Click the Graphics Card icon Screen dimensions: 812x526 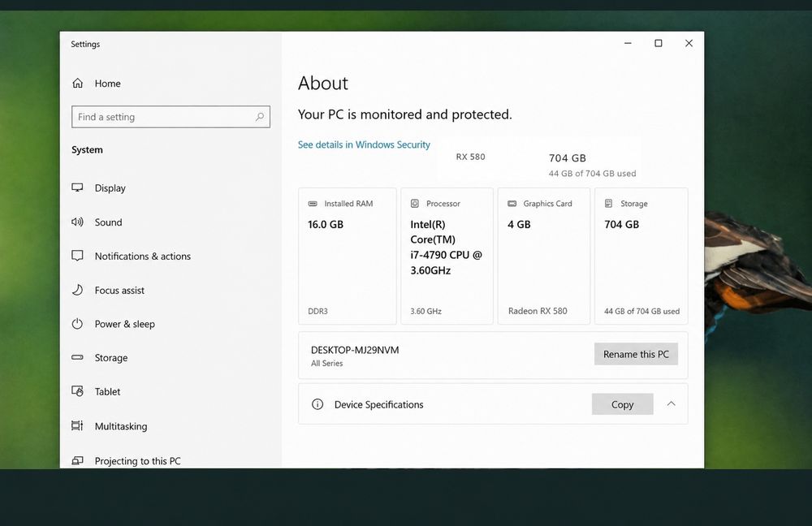click(x=512, y=204)
